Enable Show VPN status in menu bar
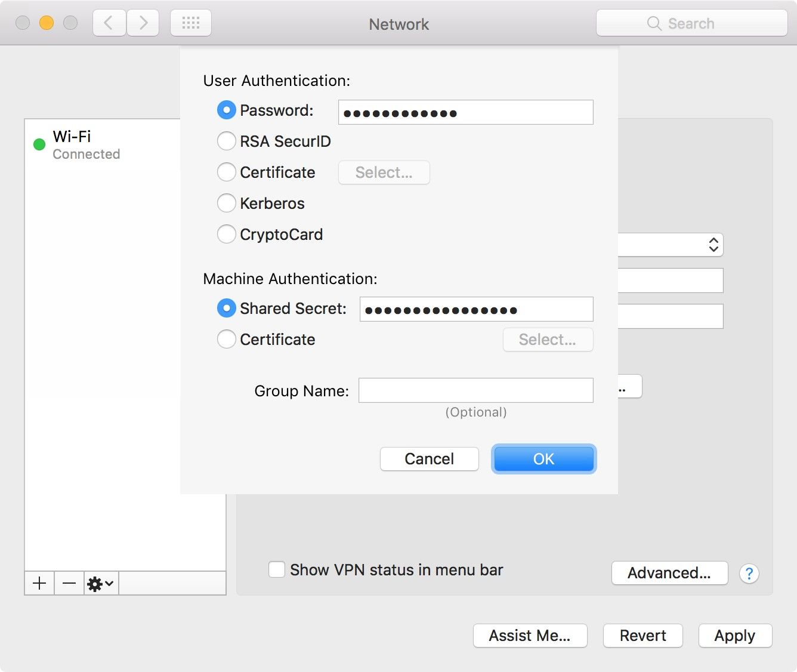797x672 pixels. click(x=277, y=570)
